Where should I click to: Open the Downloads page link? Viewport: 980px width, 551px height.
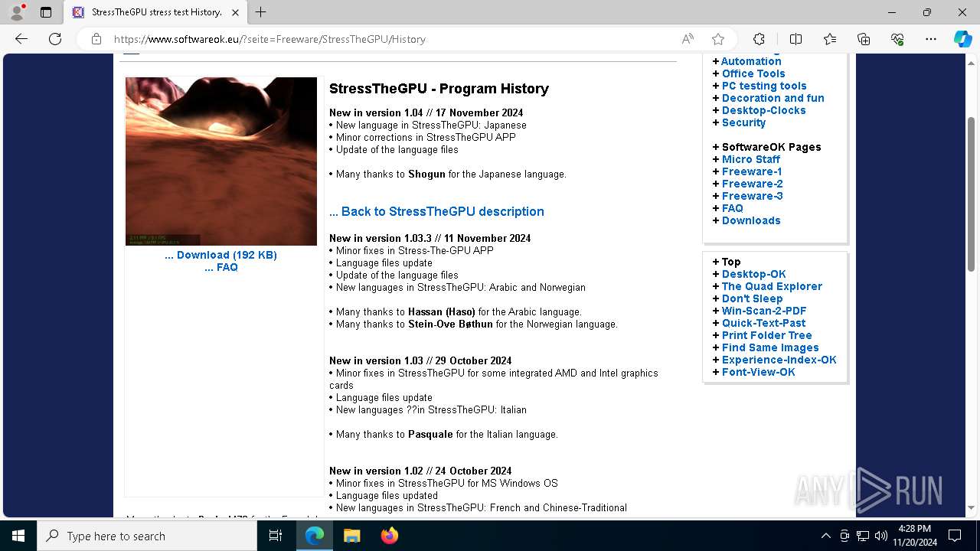[x=751, y=220]
